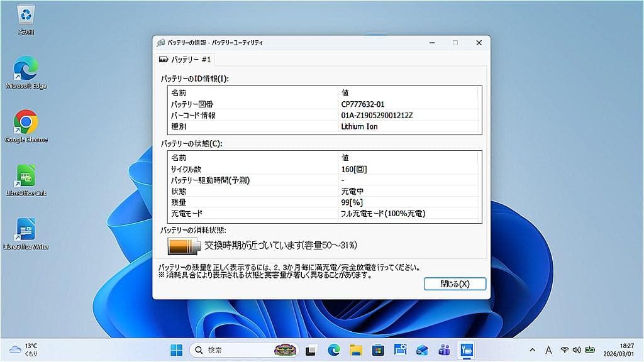Open the weather widget showing 13°C
Screen dimensions: 644x362
click(x=24, y=350)
